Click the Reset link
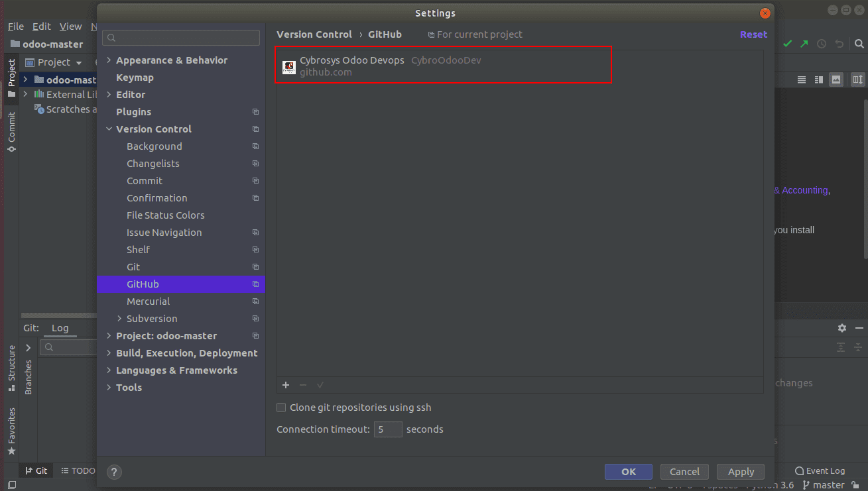 click(753, 34)
